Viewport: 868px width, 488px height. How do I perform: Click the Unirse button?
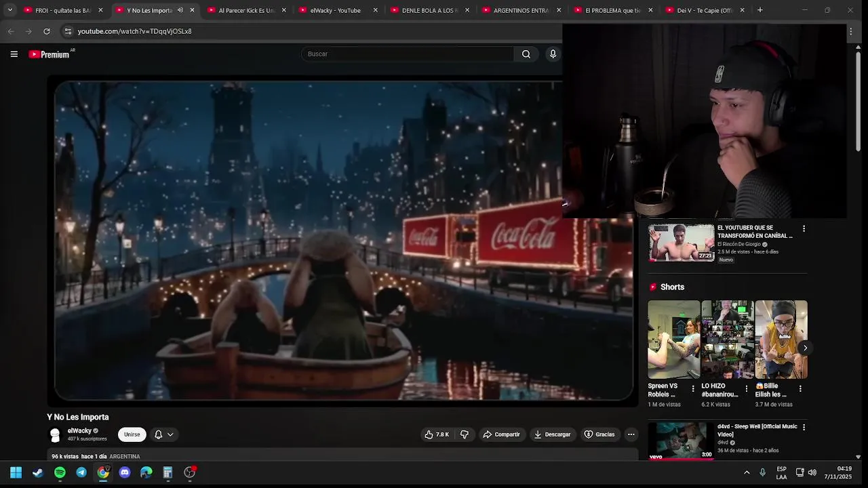pyautogui.click(x=132, y=434)
